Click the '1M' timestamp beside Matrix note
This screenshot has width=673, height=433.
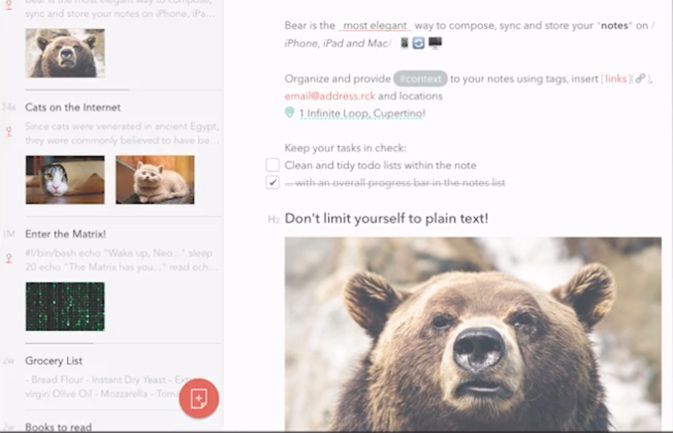pyautogui.click(x=9, y=234)
